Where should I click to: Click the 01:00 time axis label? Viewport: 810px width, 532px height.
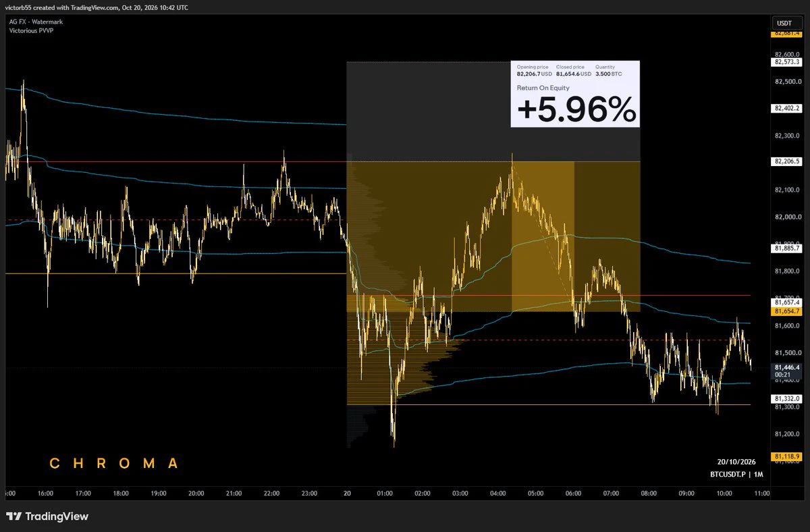(385, 494)
